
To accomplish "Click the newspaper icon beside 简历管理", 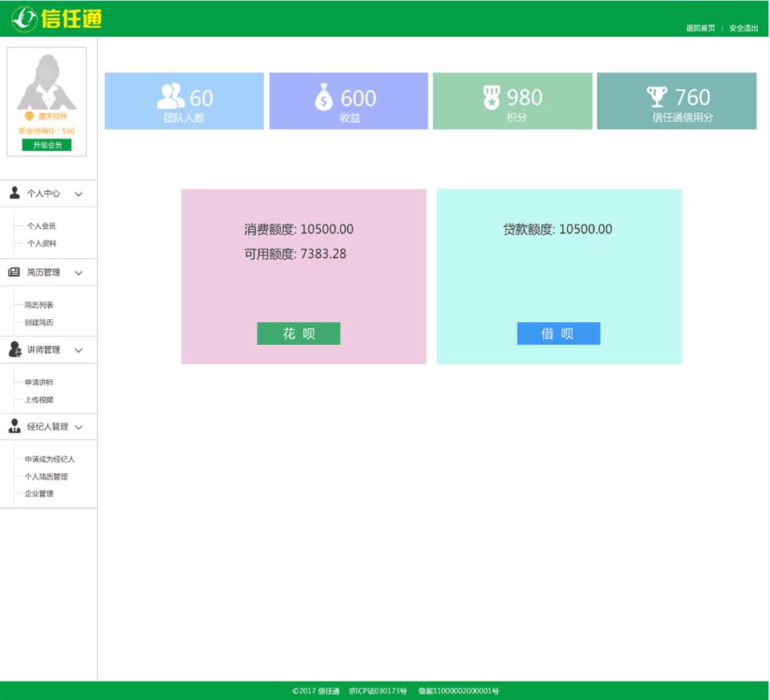I will click(x=14, y=272).
